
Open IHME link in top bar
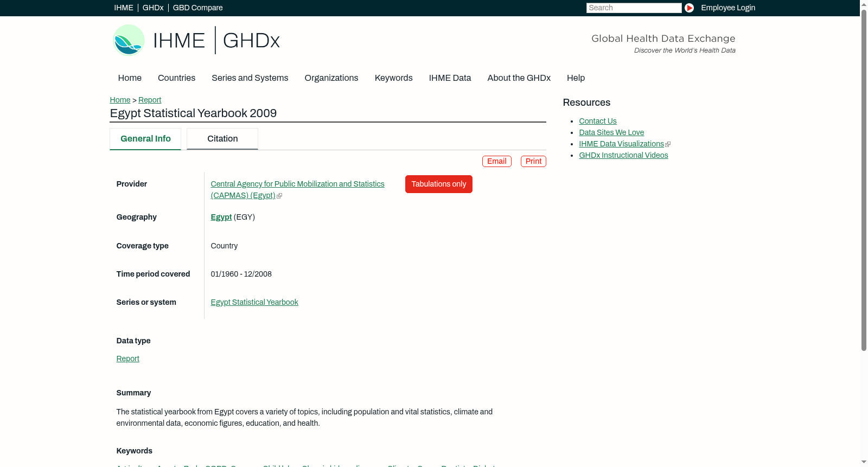click(x=124, y=8)
